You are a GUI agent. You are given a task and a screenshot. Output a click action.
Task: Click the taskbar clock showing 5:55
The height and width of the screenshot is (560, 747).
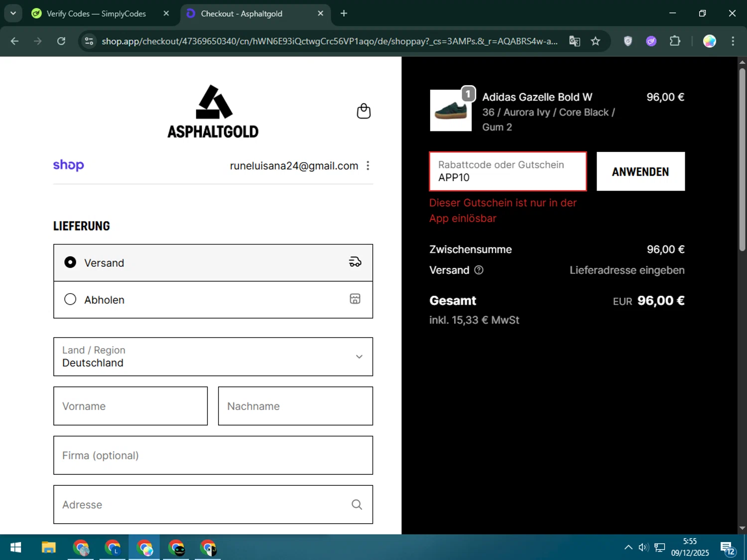(x=690, y=547)
